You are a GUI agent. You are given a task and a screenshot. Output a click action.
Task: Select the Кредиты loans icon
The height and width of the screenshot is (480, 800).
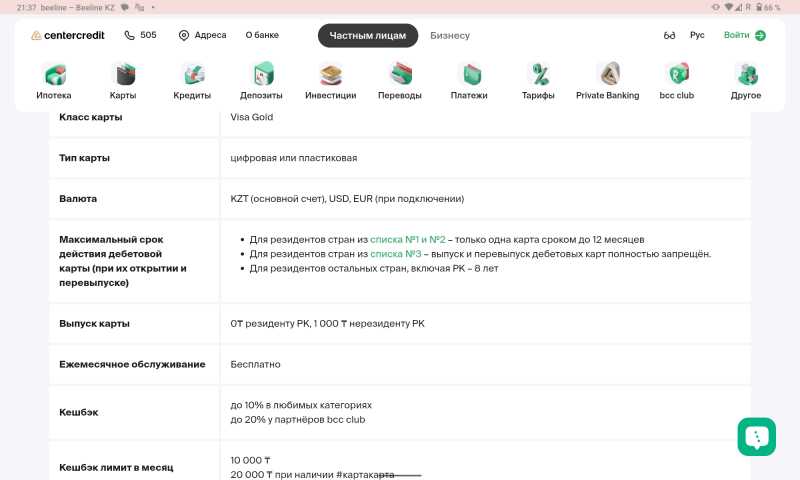pyautogui.click(x=192, y=75)
